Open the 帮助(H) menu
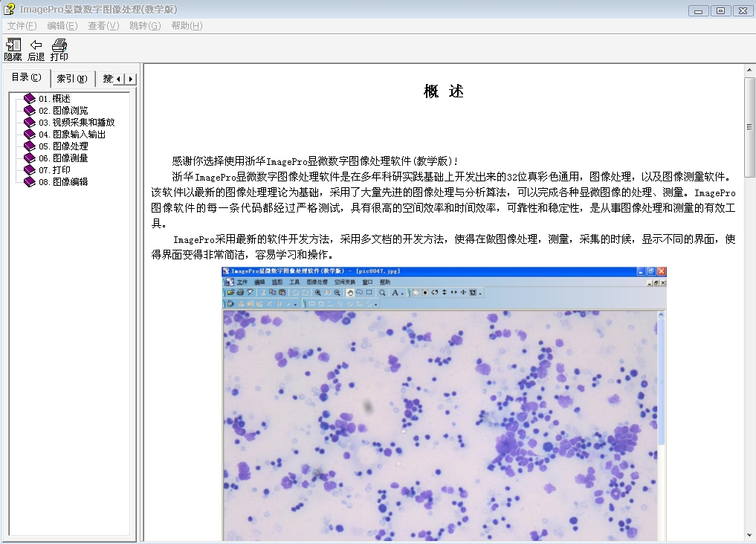 187,25
